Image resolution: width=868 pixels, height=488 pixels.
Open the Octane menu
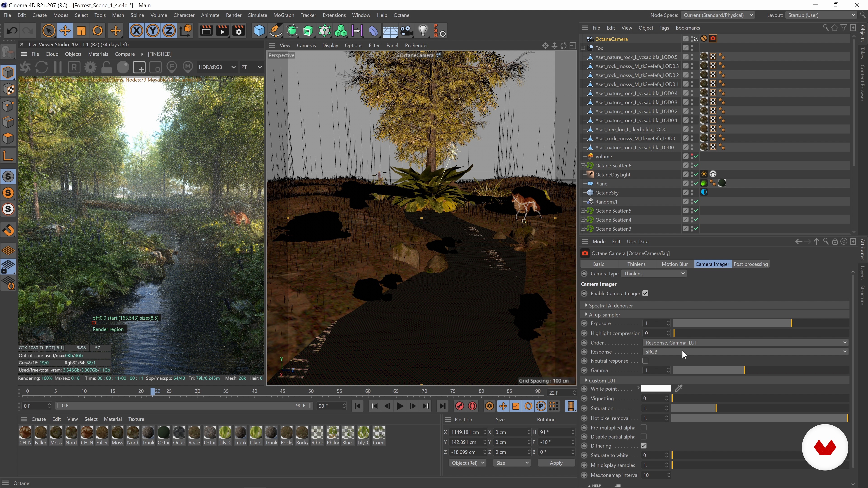click(x=401, y=15)
